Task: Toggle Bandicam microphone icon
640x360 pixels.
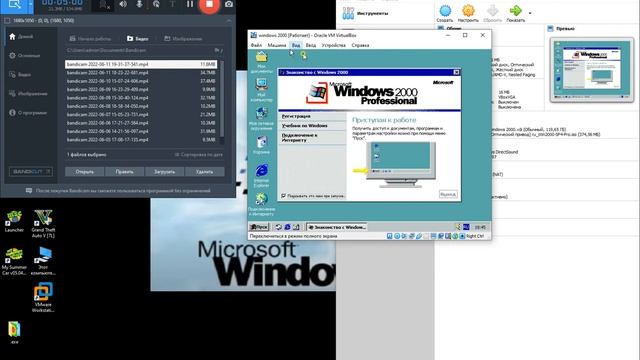Action: click(x=139, y=4)
